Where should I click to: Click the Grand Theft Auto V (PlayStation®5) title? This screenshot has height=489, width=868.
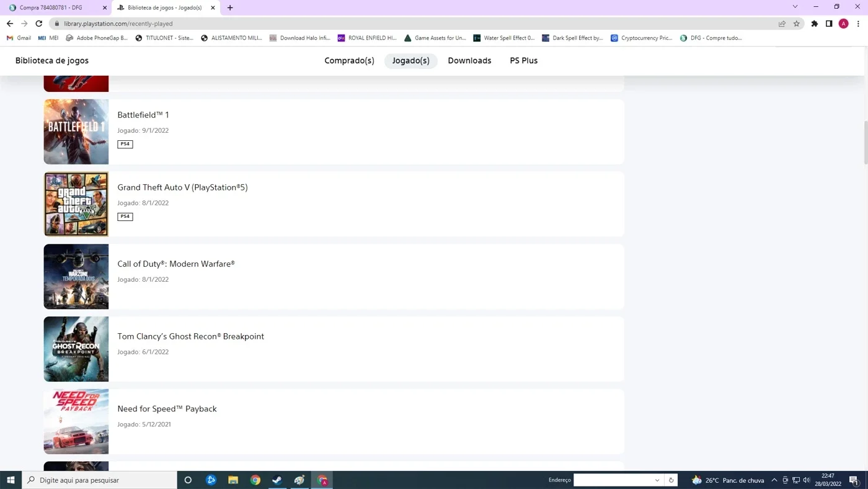182,187
